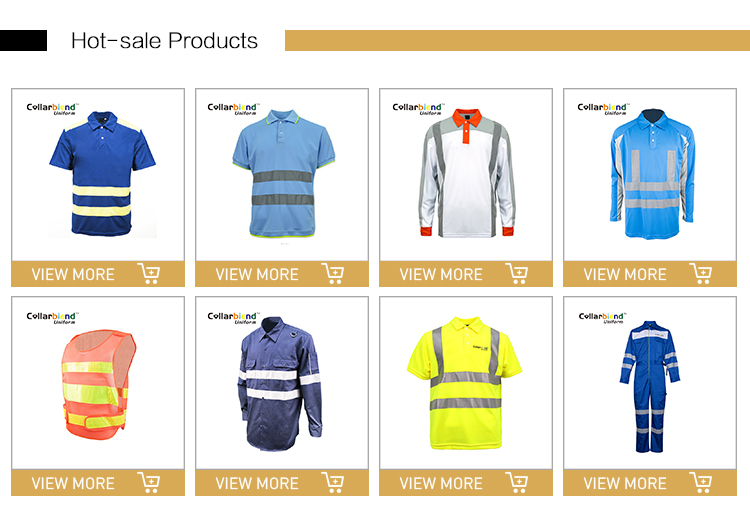
Task: View more for light blue reflective polo
Action: [x=257, y=274]
